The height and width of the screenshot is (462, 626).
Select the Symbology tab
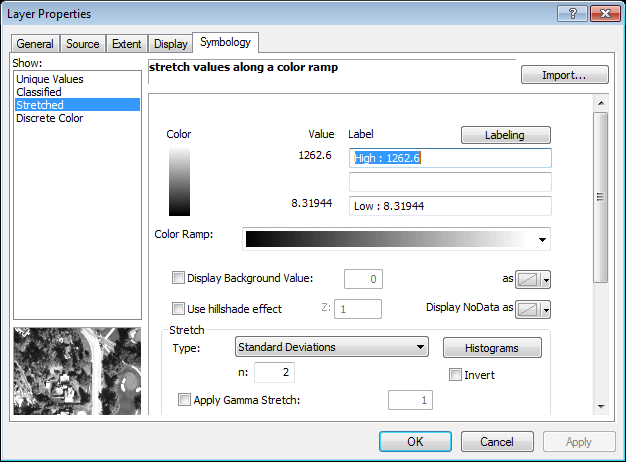225,42
